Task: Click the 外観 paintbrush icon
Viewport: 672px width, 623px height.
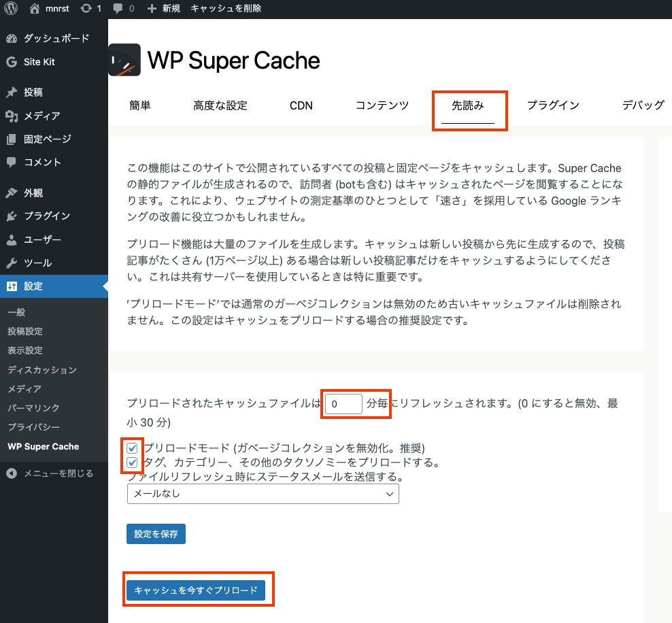Action: click(12, 192)
